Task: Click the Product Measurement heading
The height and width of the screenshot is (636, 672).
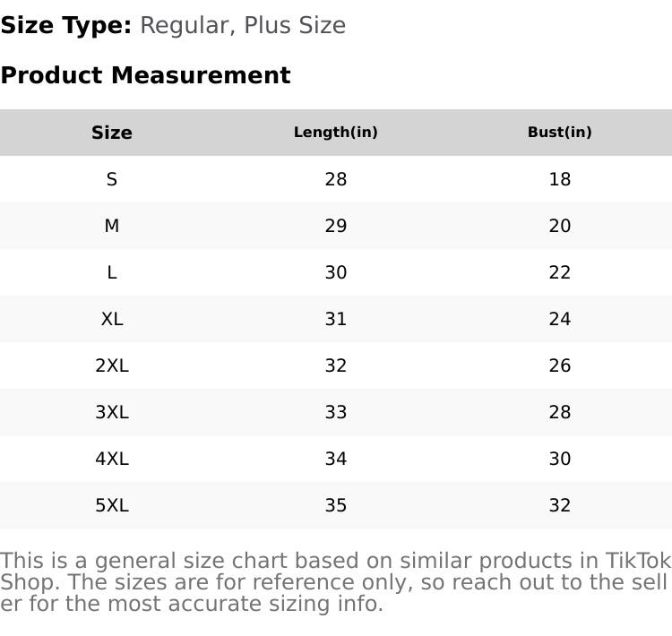Action: pyautogui.click(x=145, y=75)
